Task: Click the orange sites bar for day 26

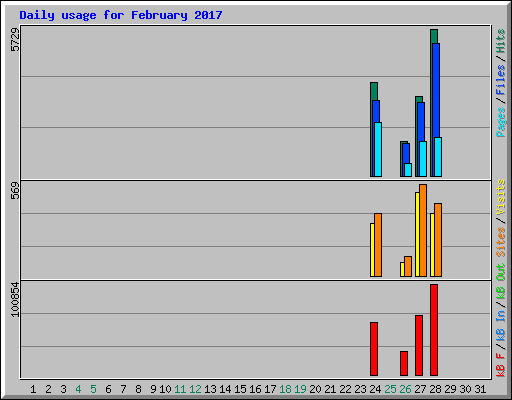Action: click(x=408, y=266)
